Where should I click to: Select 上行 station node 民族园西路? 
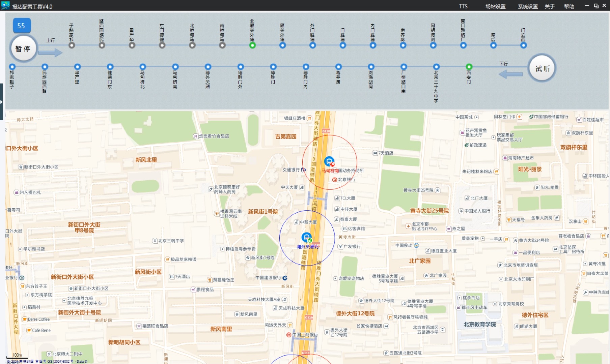102,45
